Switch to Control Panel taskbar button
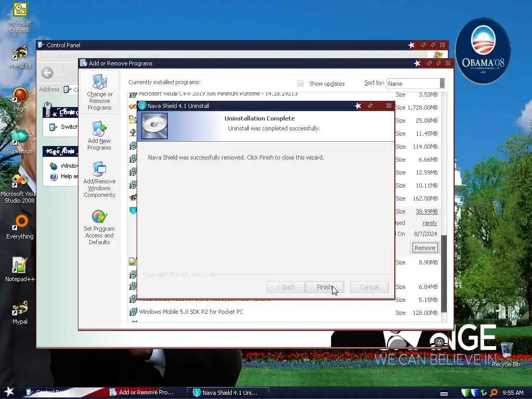This screenshot has height=399, width=532. click(x=51, y=392)
